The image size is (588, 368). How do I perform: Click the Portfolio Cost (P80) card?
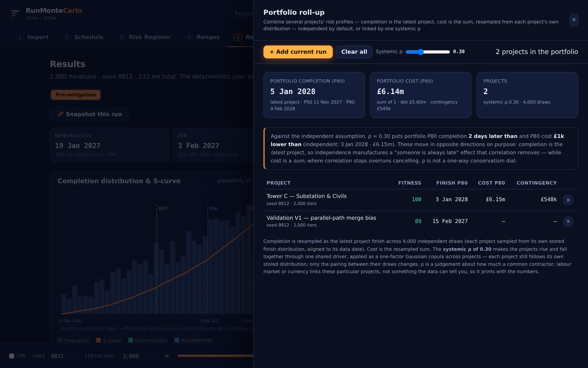pos(421,95)
